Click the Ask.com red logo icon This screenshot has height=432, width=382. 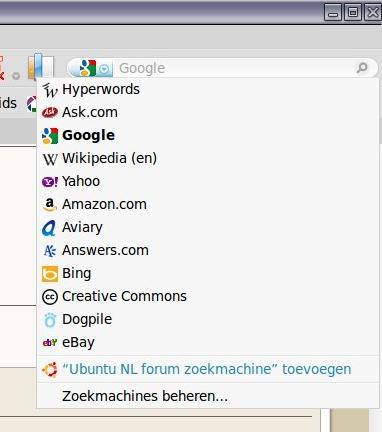click(x=50, y=113)
